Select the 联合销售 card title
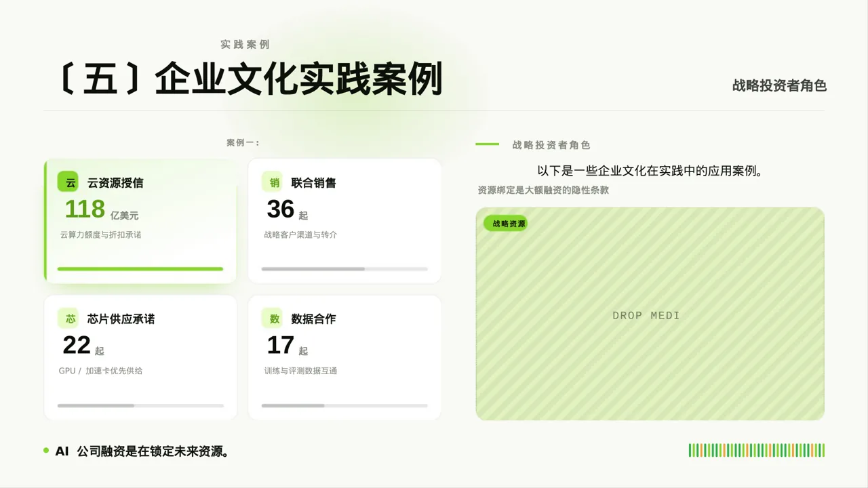Image resolution: width=868 pixels, height=488 pixels. (x=313, y=183)
